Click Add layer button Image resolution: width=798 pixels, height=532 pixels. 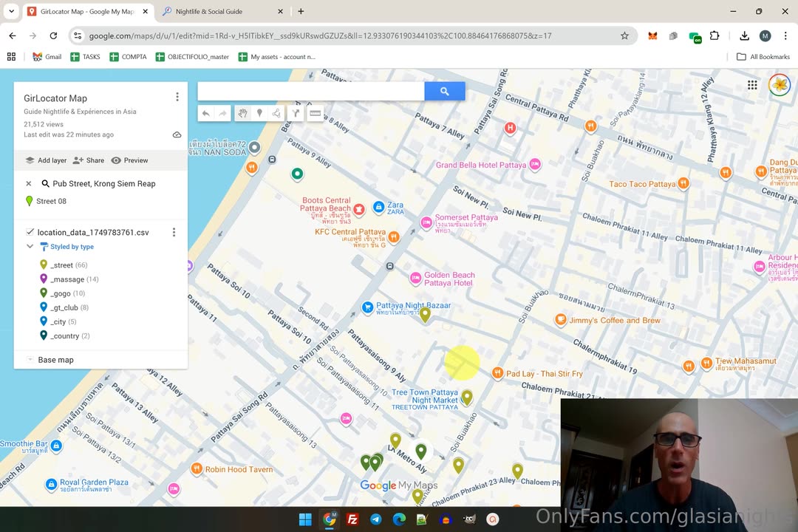click(47, 160)
